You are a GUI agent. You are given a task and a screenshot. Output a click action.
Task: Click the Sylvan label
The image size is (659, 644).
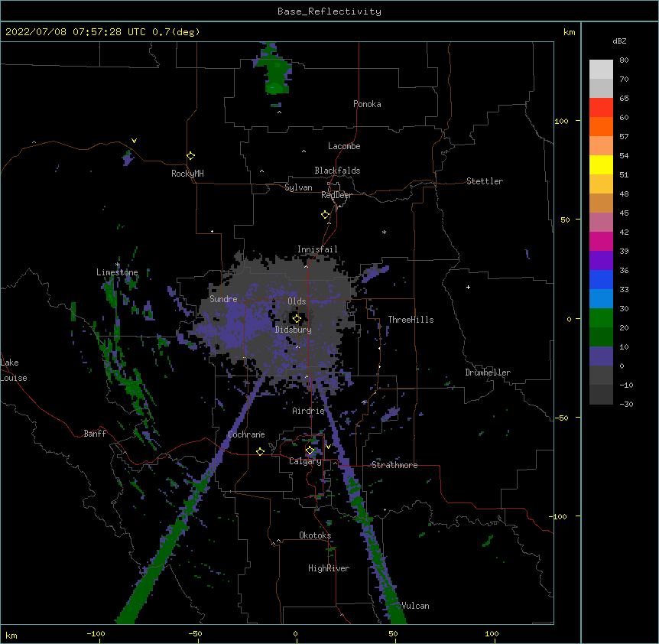pyautogui.click(x=298, y=187)
